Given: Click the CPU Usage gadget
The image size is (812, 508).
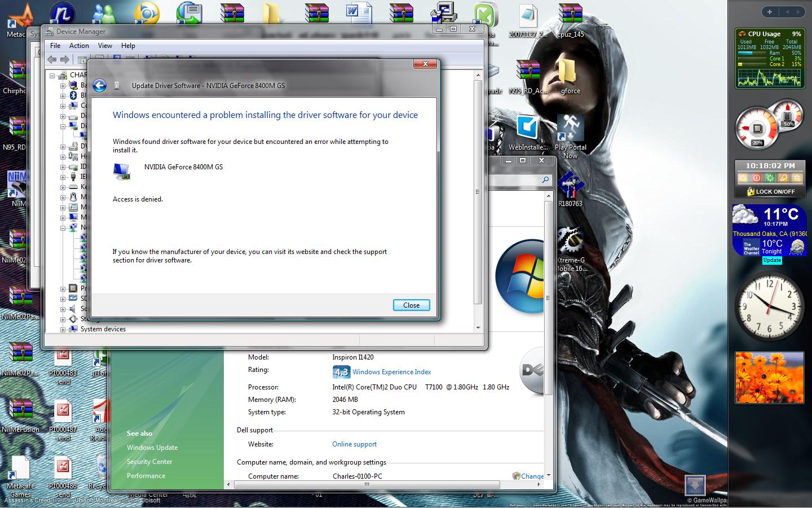Looking at the screenshot, I should click(x=770, y=58).
